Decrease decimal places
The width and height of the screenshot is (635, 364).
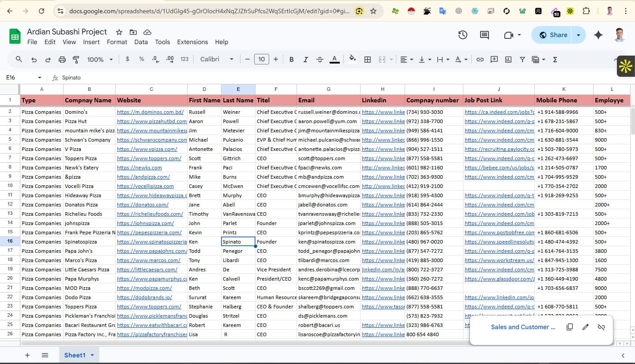coord(155,59)
